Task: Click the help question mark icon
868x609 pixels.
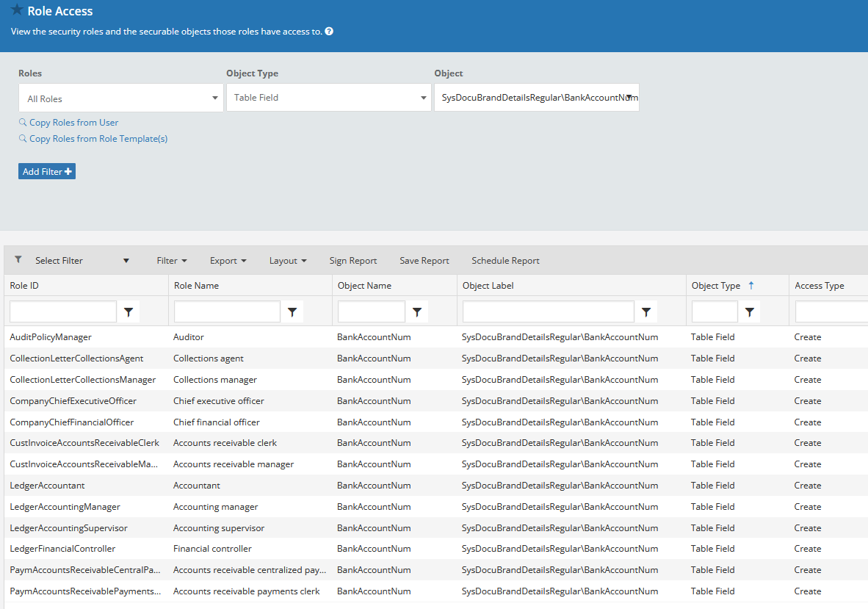Action: pyautogui.click(x=329, y=32)
